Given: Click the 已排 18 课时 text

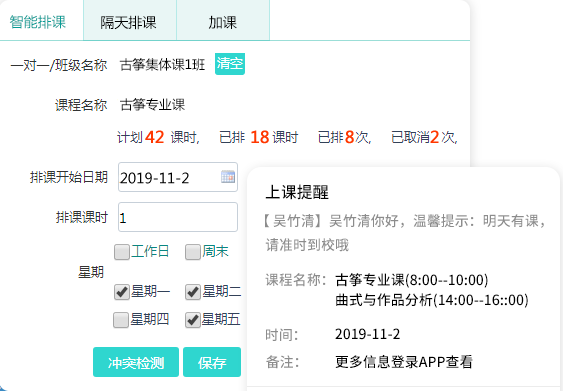Looking at the screenshot, I should coord(259,137).
